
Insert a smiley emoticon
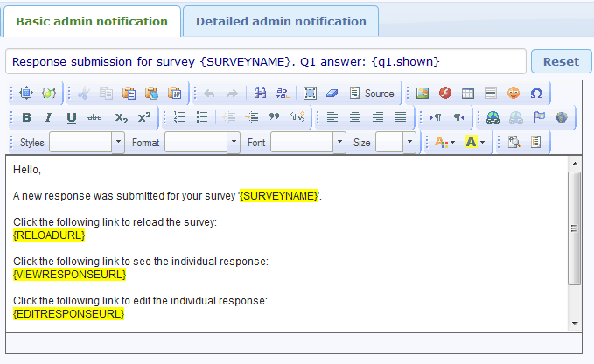click(514, 93)
